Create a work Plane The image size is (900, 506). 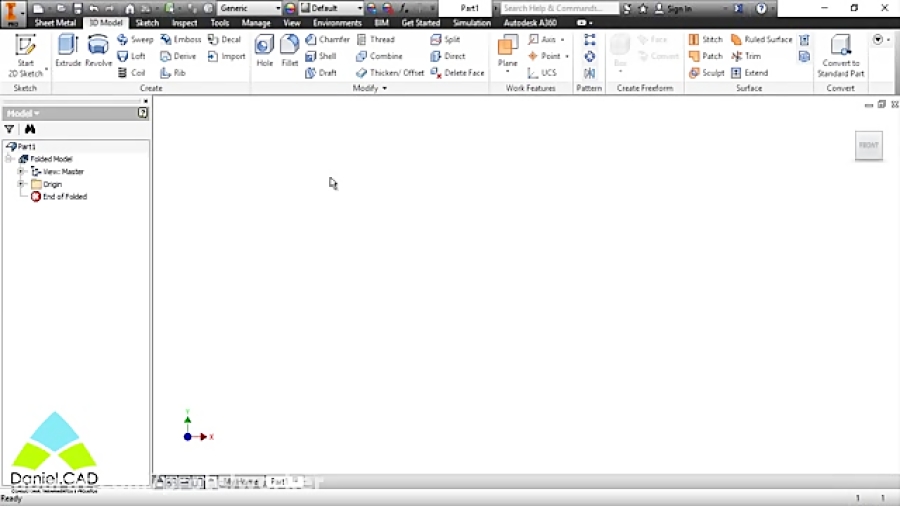coord(507,50)
